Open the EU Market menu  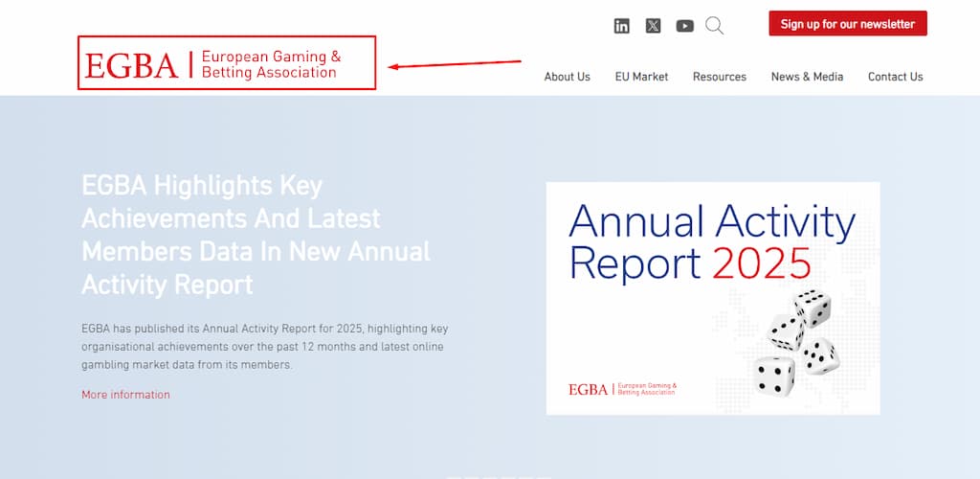[x=641, y=77]
